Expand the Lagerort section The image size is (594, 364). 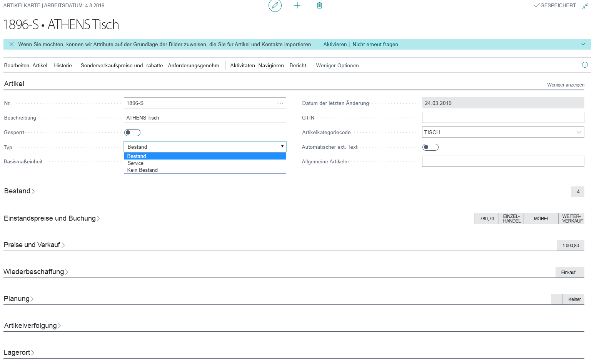(x=19, y=352)
